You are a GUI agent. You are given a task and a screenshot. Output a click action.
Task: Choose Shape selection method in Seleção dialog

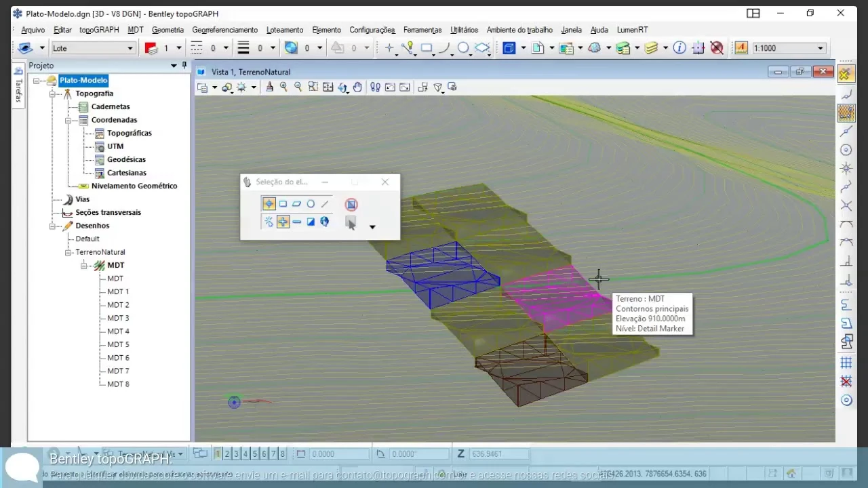[296, 204]
